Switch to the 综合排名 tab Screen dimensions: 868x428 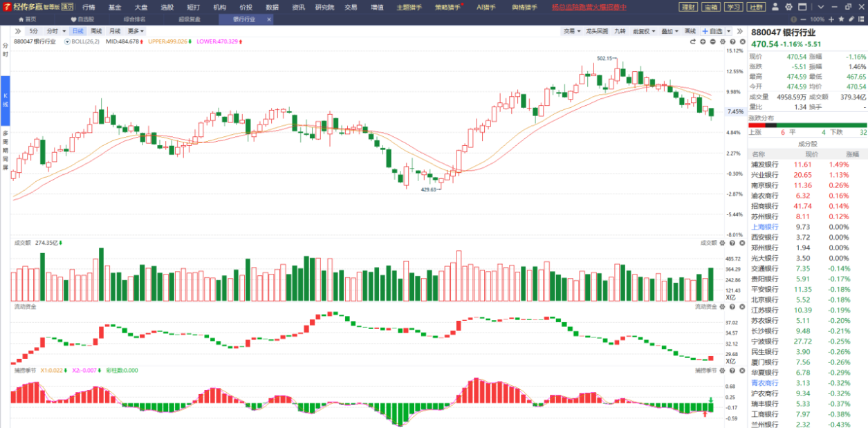[134, 19]
